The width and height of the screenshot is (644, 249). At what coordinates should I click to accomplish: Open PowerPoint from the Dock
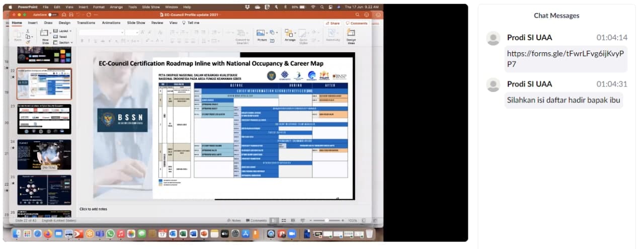pyautogui.click(x=204, y=234)
